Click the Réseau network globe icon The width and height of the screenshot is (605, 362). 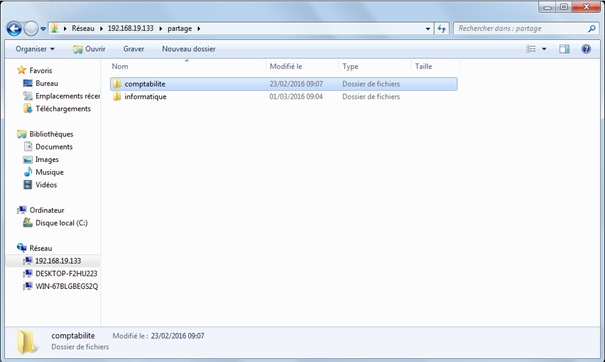coord(22,248)
